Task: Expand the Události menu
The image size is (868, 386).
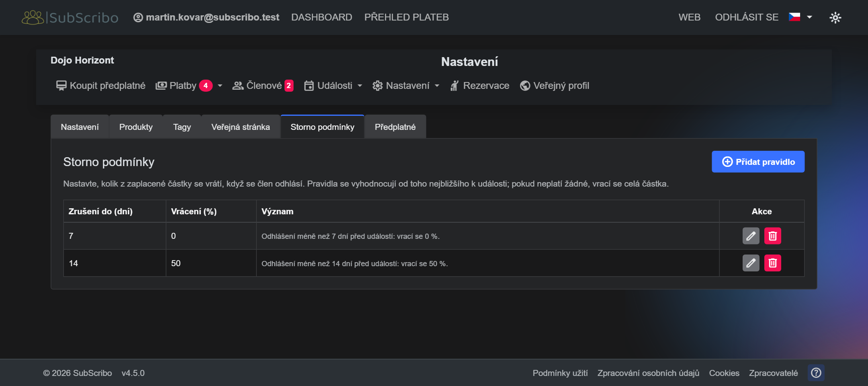Action: pos(333,86)
